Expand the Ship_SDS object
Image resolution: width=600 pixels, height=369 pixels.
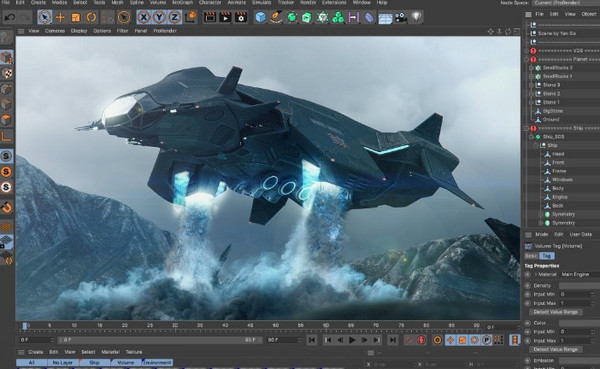[531, 137]
